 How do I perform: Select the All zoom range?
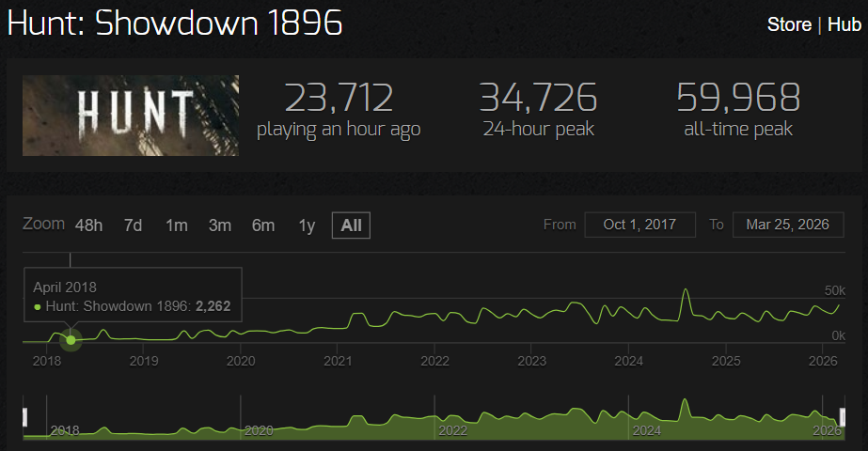351,225
